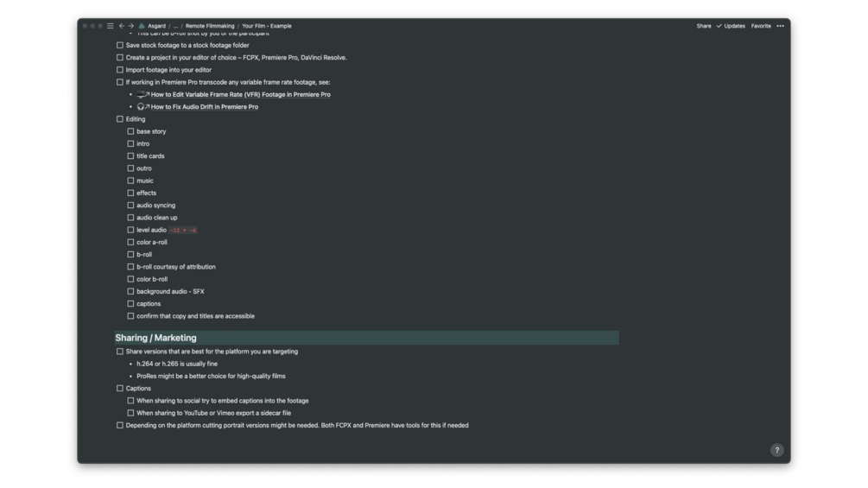The image size is (868, 488).
Task: Add page to favorites with Favorite
Action: 761,26
